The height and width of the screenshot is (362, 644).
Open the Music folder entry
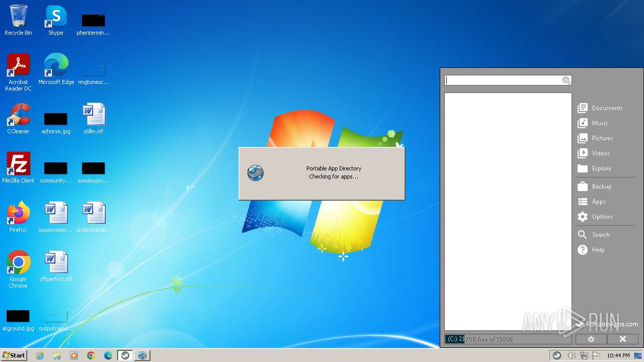click(593, 123)
